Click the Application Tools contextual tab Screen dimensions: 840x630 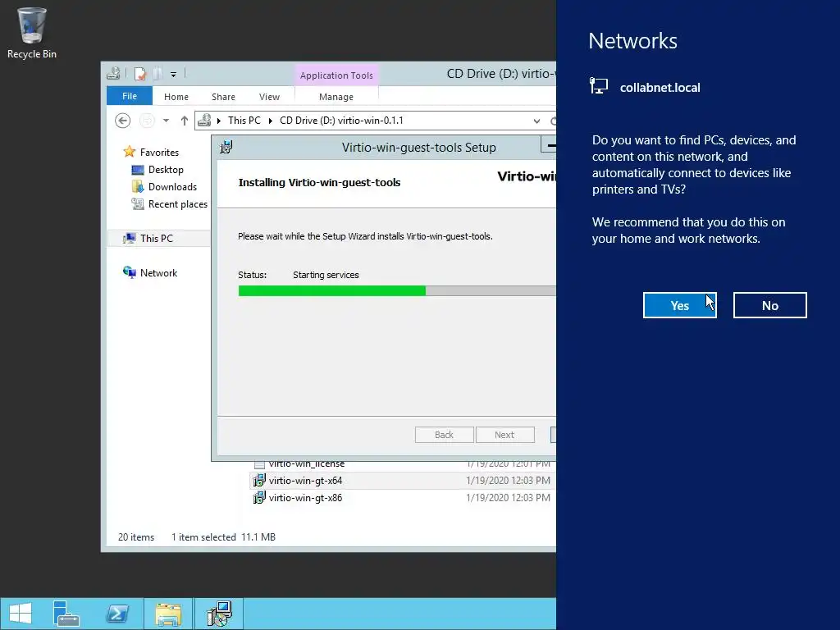(x=336, y=75)
